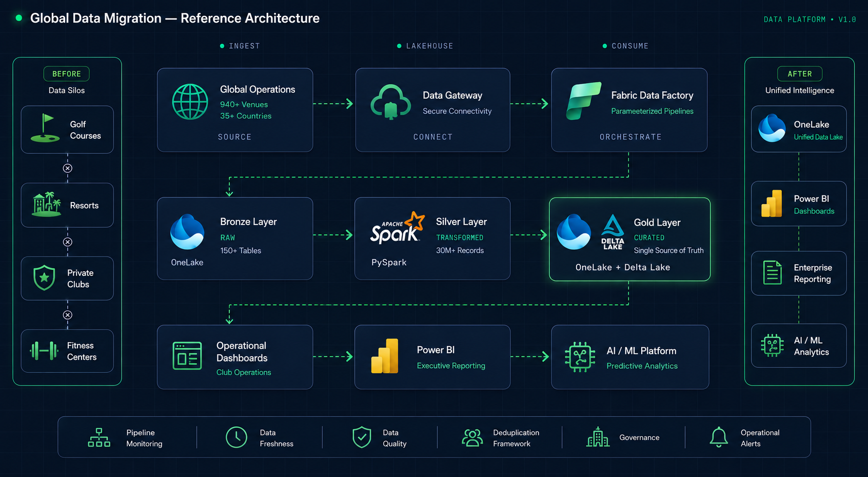Click the 'Single Source of Truth' text
Screen dimensions: 868x477
click(x=669, y=251)
